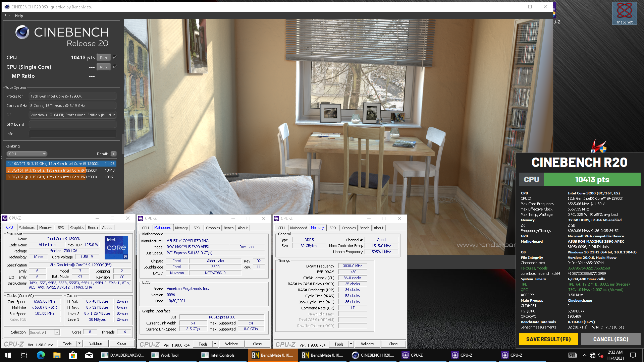Activate the first BenchMate 0.10 taskbar item
Viewport: 644px width, 362px height.
click(273, 355)
